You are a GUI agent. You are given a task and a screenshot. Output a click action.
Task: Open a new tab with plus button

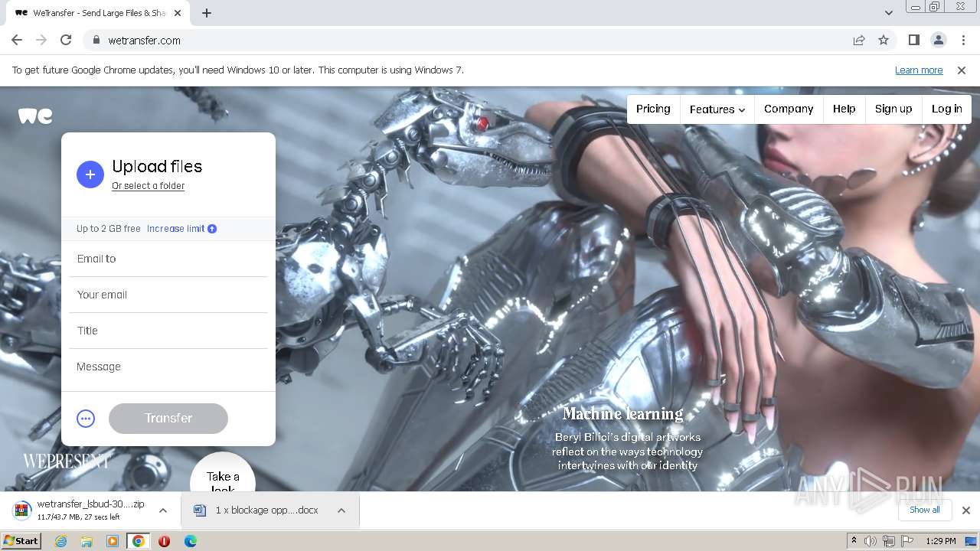[x=207, y=13]
